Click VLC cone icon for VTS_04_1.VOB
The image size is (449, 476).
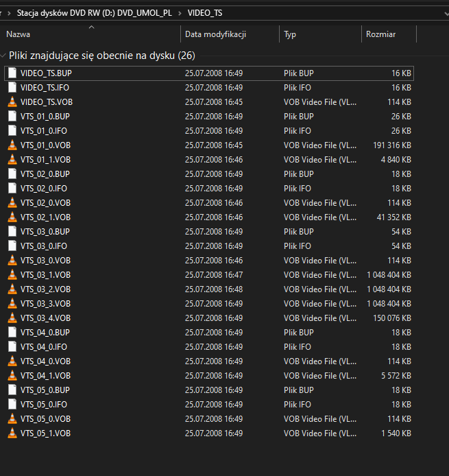12,375
